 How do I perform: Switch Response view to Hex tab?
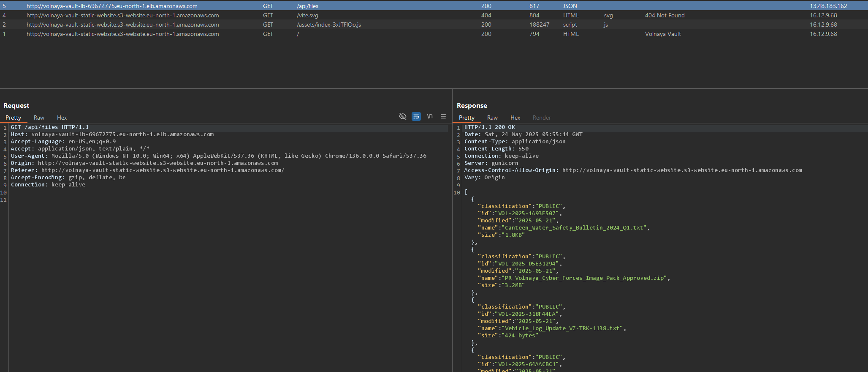click(x=515, y=118)
